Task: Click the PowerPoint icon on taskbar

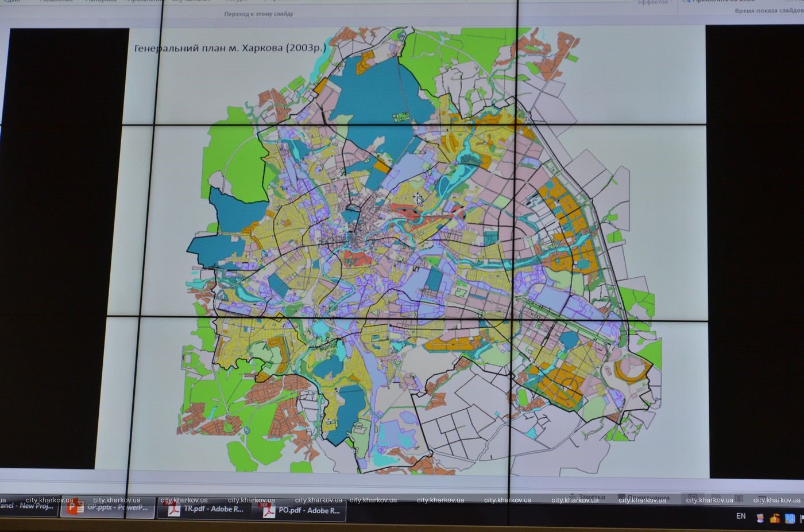Action: point(75,507)
